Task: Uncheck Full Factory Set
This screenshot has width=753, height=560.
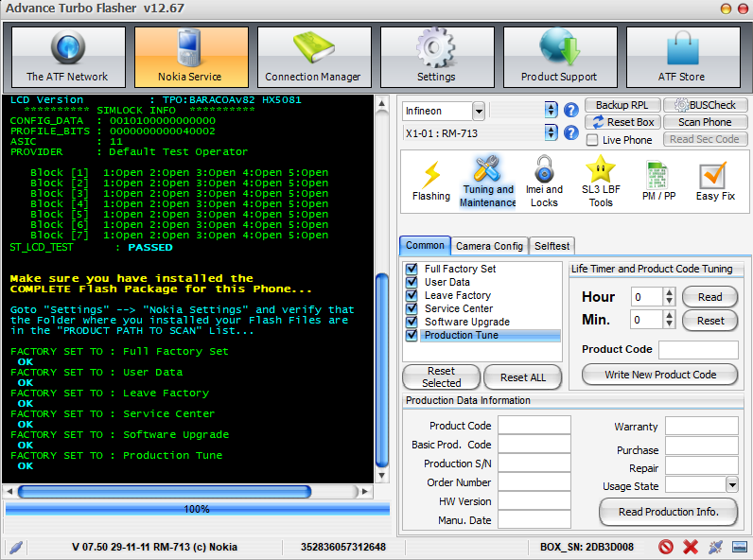Action: [412, 269]
